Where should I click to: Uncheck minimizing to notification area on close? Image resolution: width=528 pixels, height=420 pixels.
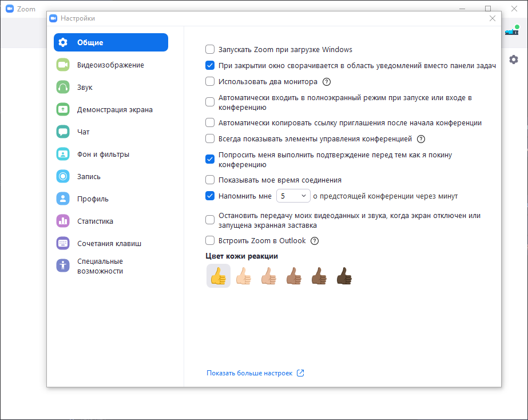click(210, 65)
